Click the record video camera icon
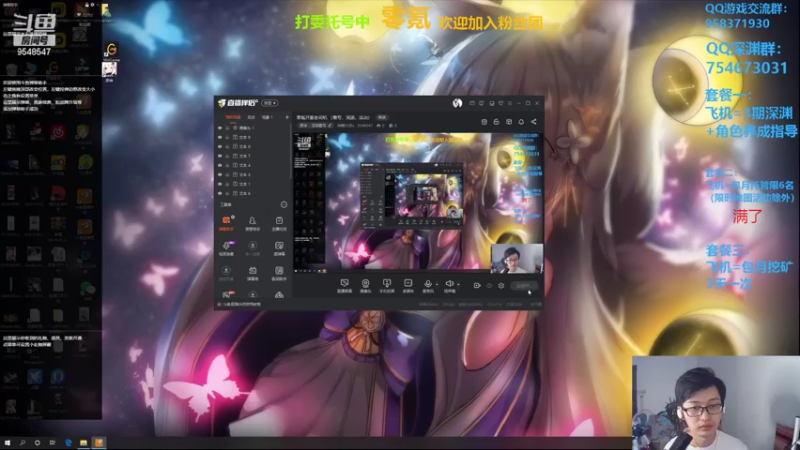800x450 pixels. (x=477, y=286)
